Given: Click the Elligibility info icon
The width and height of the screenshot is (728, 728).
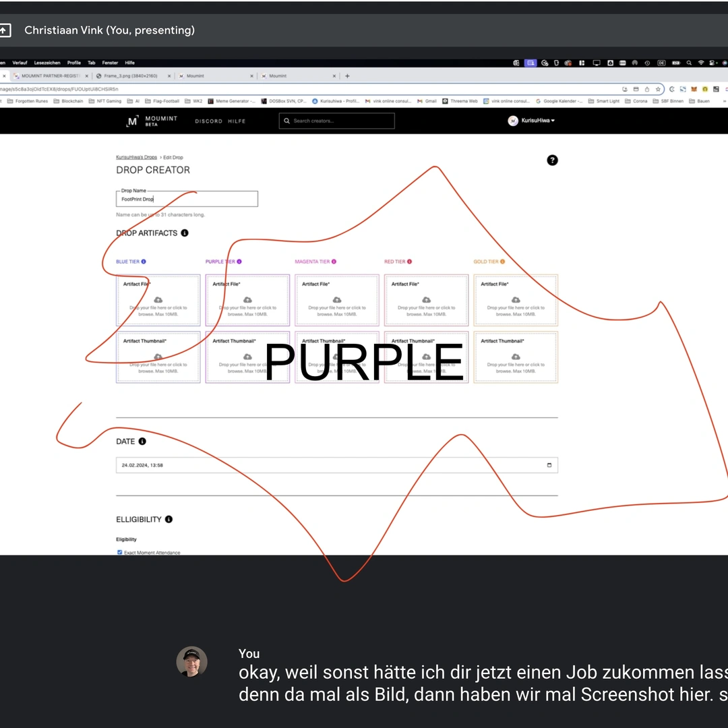Looking at the screenshot, I should 169,519.
